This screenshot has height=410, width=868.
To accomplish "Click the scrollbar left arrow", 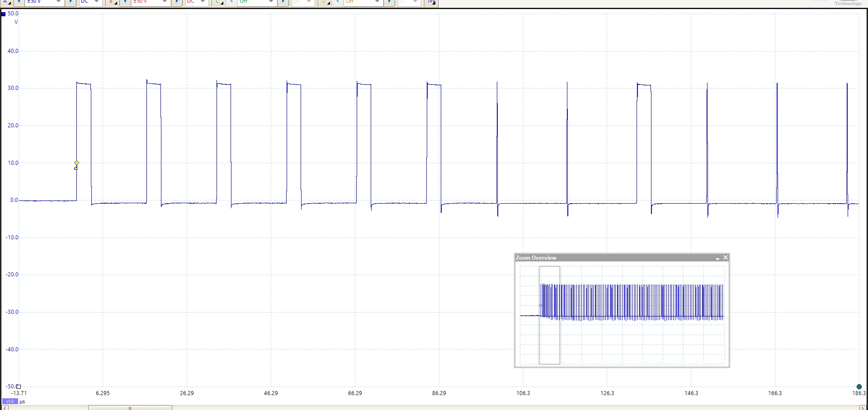I will 5,408.
